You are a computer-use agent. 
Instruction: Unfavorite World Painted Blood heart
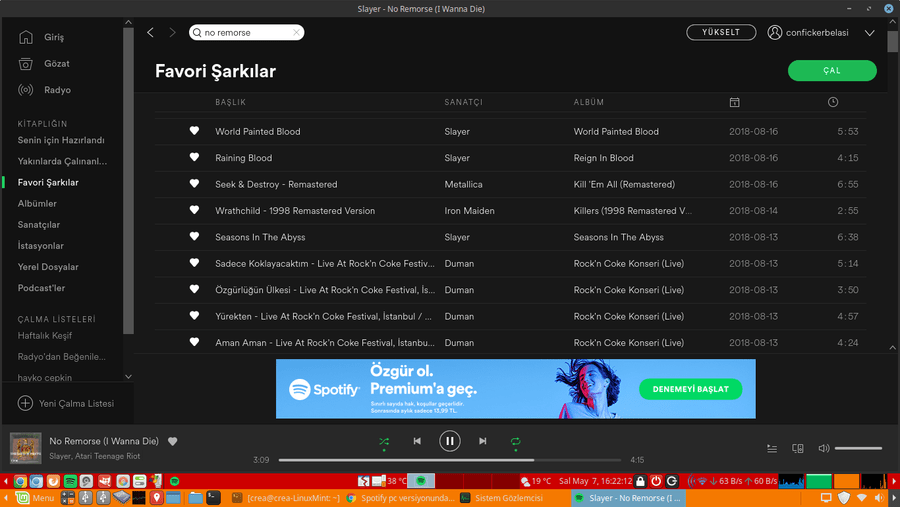[195, 131]
